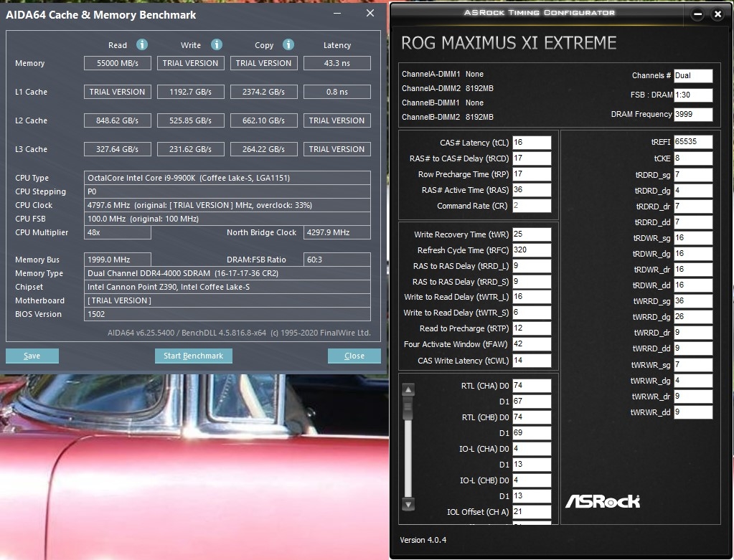Click the BIOS Version value 1502
The height and width of the screenshot is (560, 734).
coord(227,314)
